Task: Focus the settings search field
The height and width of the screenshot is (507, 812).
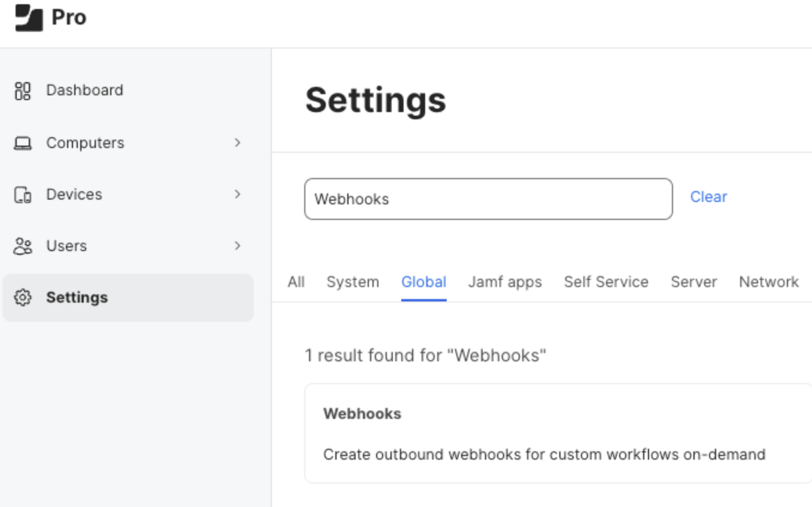Action: click(x=488, y=199)
